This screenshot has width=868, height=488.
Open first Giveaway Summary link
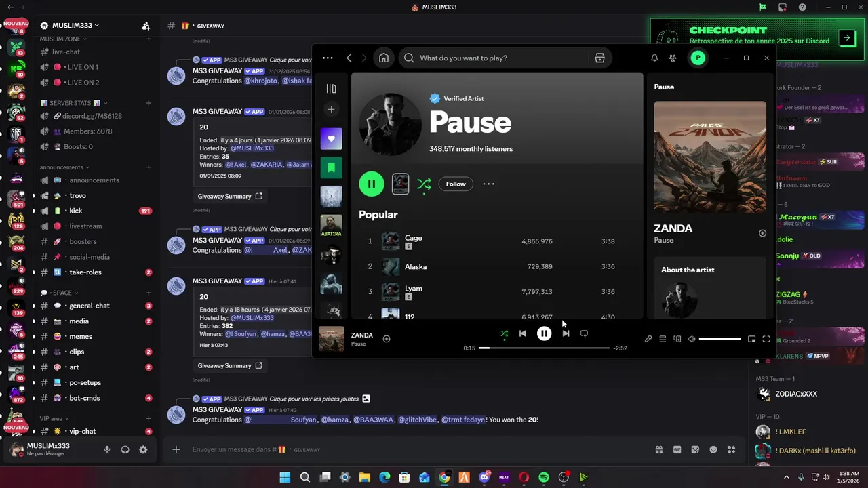(x=229, y=196)
